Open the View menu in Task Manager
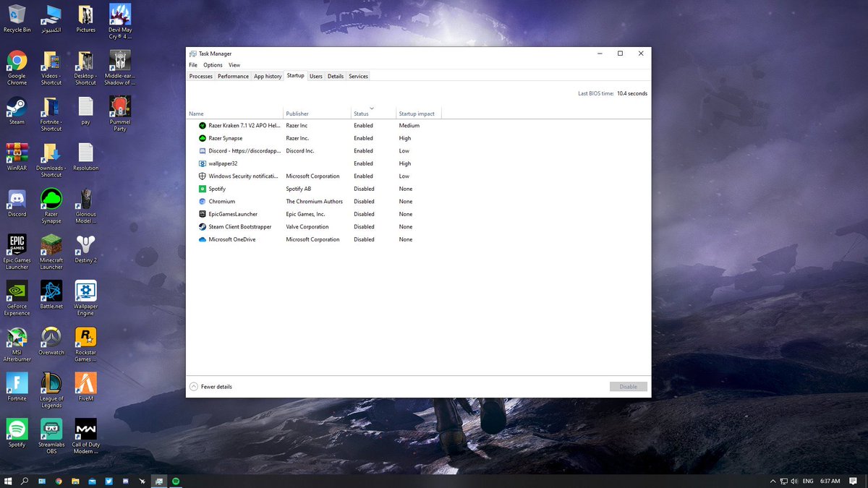This screenshot has width=868, height=488. (234, 65)
